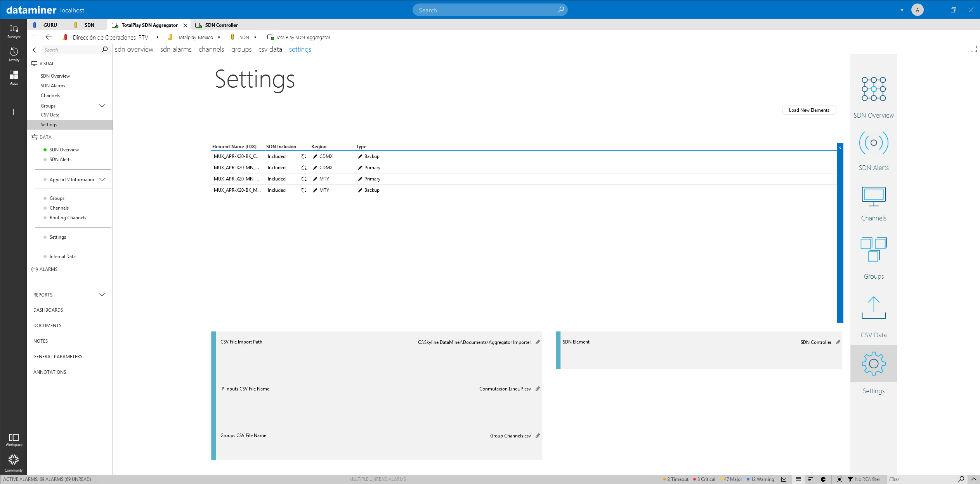The width and height of the screenshot is (980, 484).
Task: Toggle SDN Inclusion for MUX_APR-X20-BK_C row
Action: tap(304, 156)
